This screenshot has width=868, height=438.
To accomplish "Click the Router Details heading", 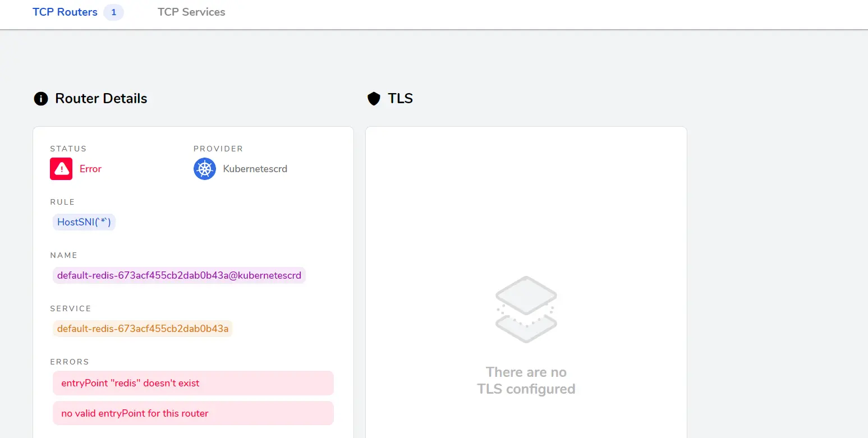I will coord(101,99).
